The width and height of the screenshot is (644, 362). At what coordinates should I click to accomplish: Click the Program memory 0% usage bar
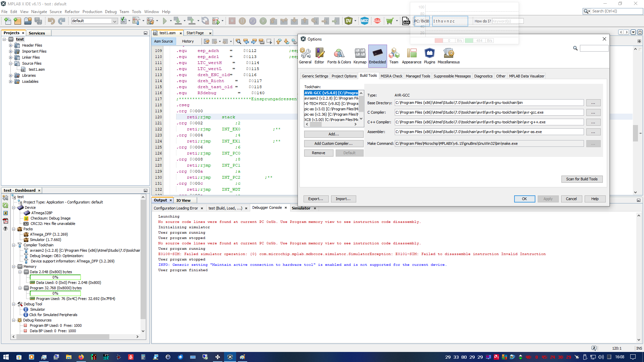[x=55, y=293]
